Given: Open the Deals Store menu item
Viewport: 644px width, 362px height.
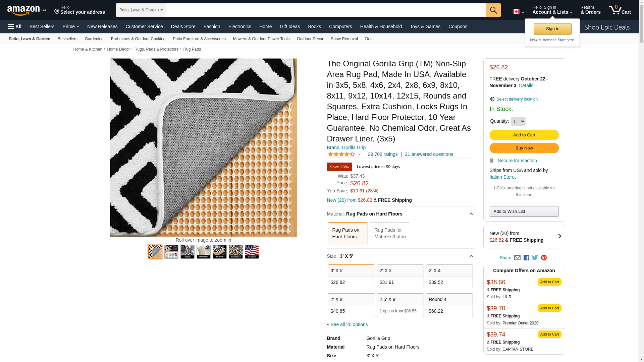Looking at the screenshot, I should coord(183,26).
